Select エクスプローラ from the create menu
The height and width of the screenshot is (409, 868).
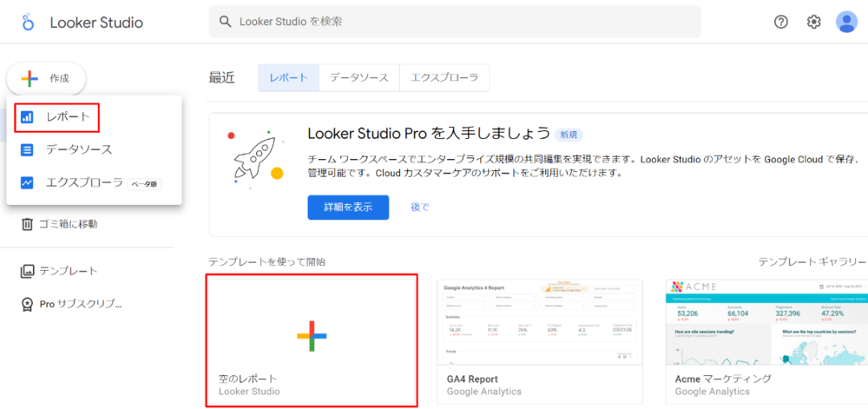[94, 182]
